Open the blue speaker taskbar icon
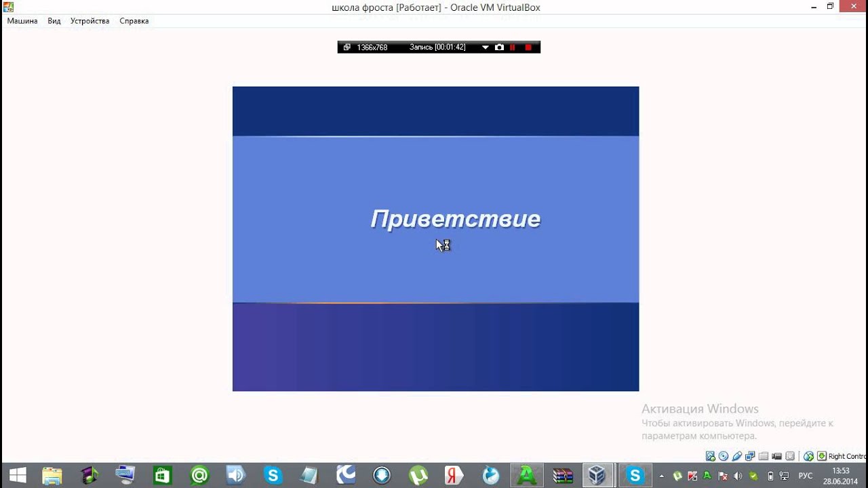The height and width of the screenshot is (488, 868). 236,475
